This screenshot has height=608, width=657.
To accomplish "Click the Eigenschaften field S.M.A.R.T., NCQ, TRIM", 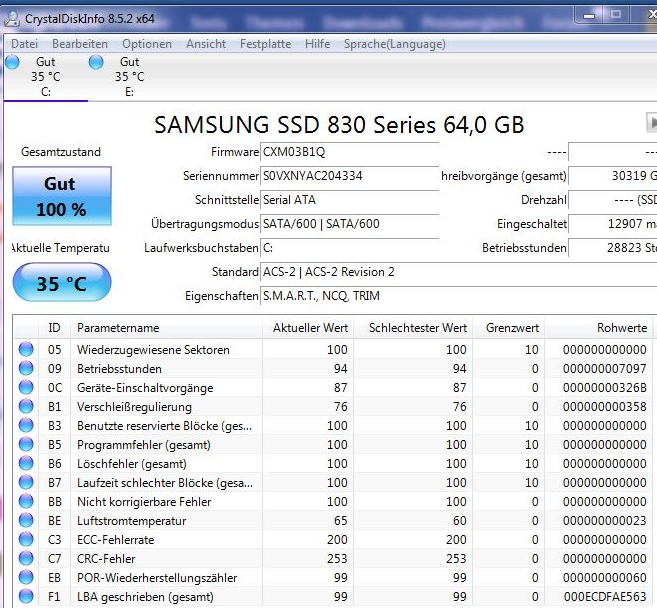I will click(458, 296).
